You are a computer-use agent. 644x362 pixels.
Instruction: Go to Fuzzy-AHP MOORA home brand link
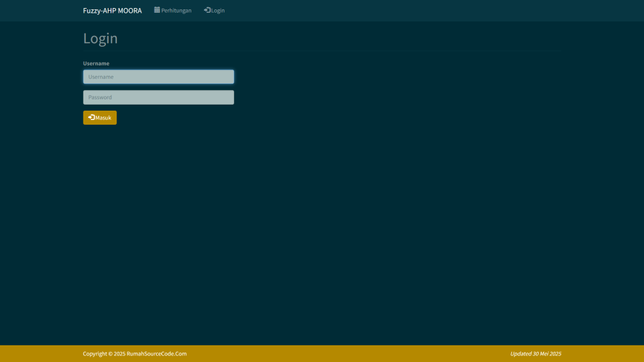pyautogui.click(x=112, y=11)
